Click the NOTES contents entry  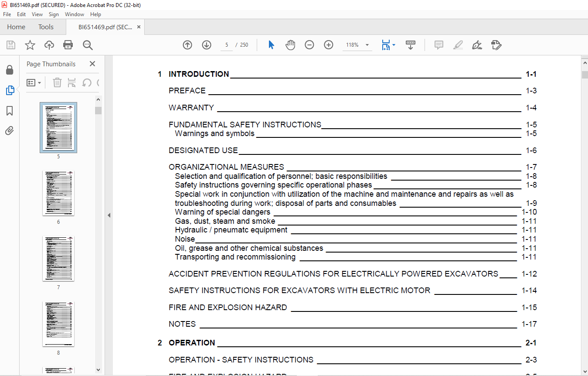(x=182, y=324)
